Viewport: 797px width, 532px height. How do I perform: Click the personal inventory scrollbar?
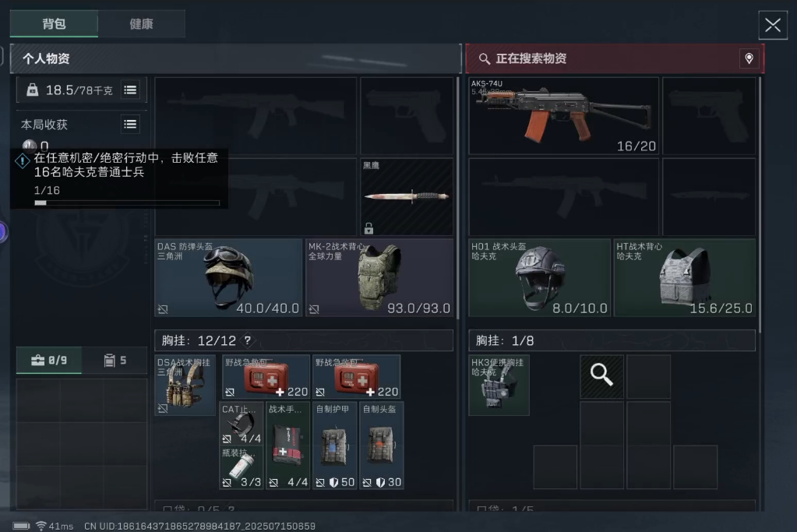[x=457, y=198]
